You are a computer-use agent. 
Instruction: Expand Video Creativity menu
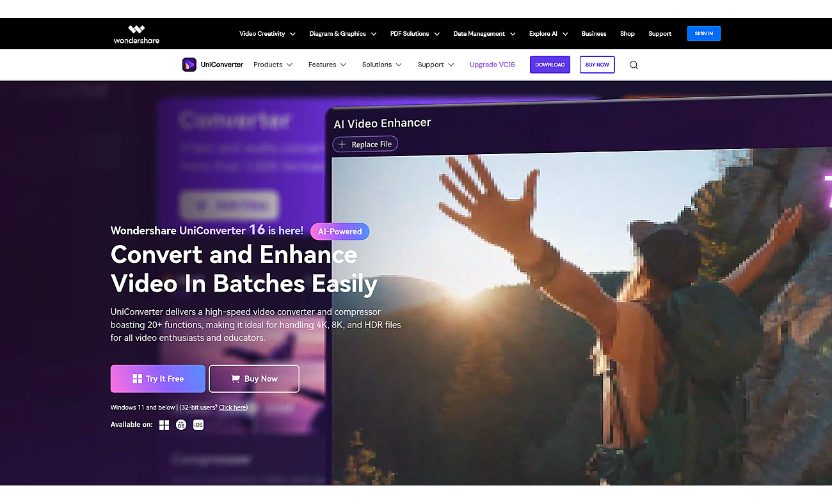[268, 34]
